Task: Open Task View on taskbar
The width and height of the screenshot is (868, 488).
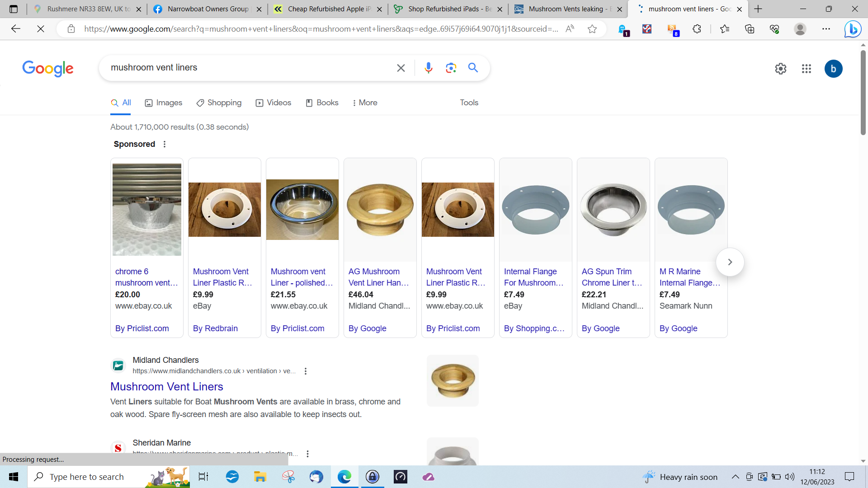Action: [x=203, y=477]
